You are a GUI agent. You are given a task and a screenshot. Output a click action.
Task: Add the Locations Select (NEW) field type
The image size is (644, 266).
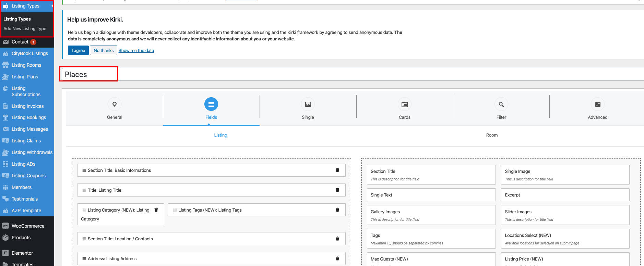click(x=565, y=239)
